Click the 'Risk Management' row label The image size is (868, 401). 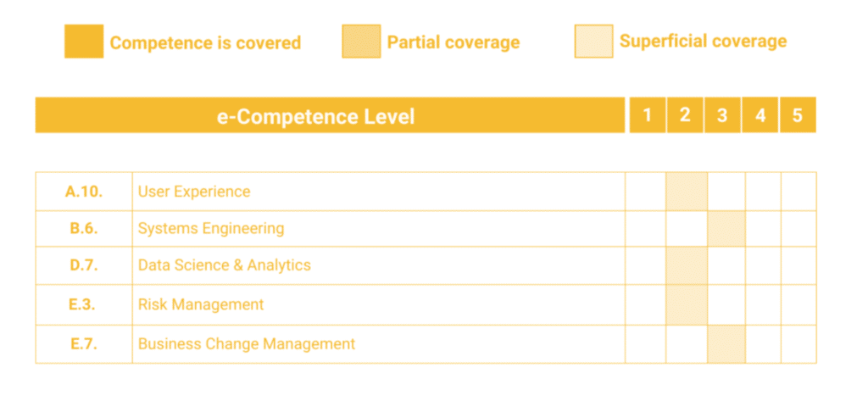click(201, 304)
